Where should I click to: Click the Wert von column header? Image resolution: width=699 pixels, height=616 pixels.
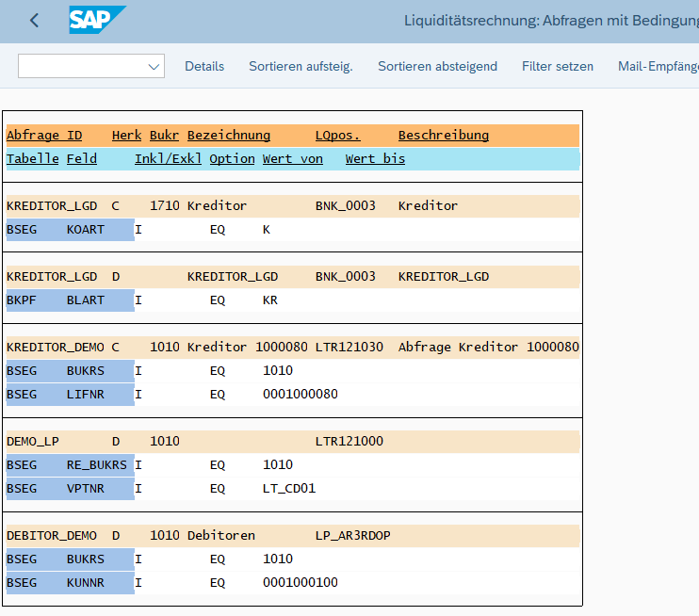292,159
